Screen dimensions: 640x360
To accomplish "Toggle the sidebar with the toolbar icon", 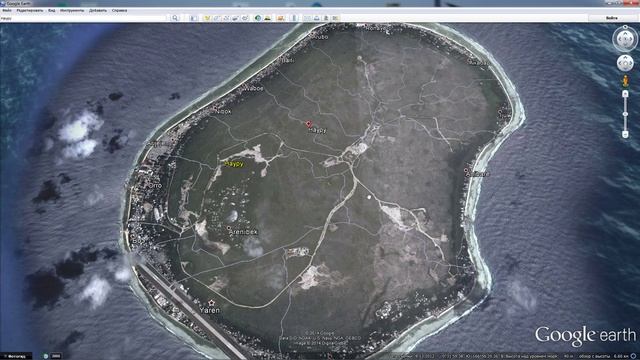I will point(193,18).
